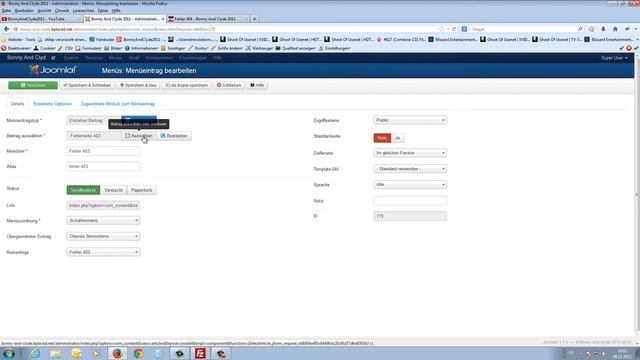Click Deaktivieren in web developer toolbar
Image resolution: width=640 pixels, height=360 pixels.
[x=16, y=48]
